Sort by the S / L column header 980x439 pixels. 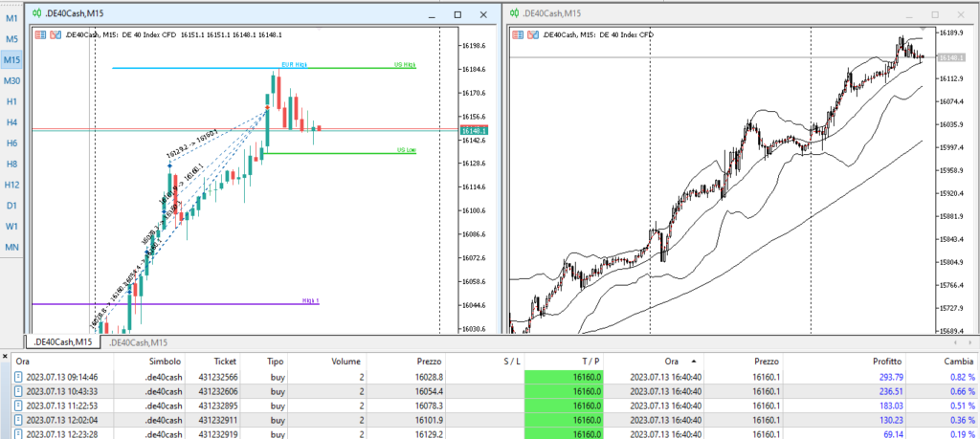pos(485,362)
